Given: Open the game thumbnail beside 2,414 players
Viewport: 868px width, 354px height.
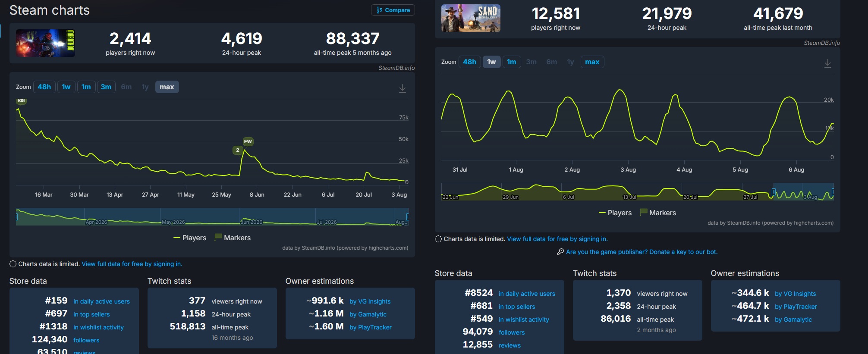Looking at the screenshot, I should coord(45,43).
